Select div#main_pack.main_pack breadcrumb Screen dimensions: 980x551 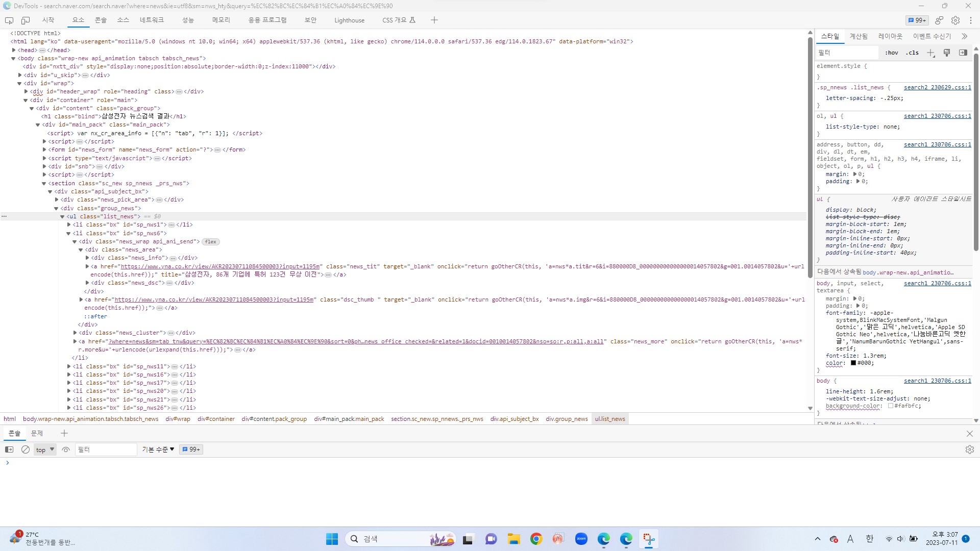point(349,419)
